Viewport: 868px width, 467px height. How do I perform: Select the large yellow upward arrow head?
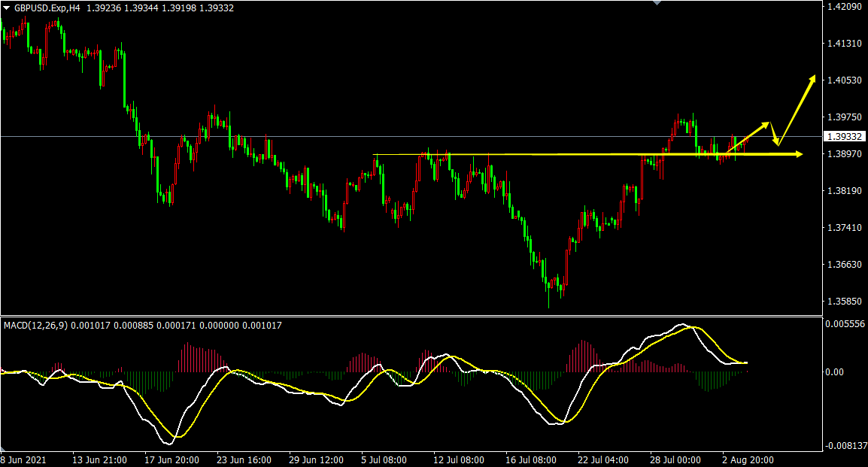[812, 78]
